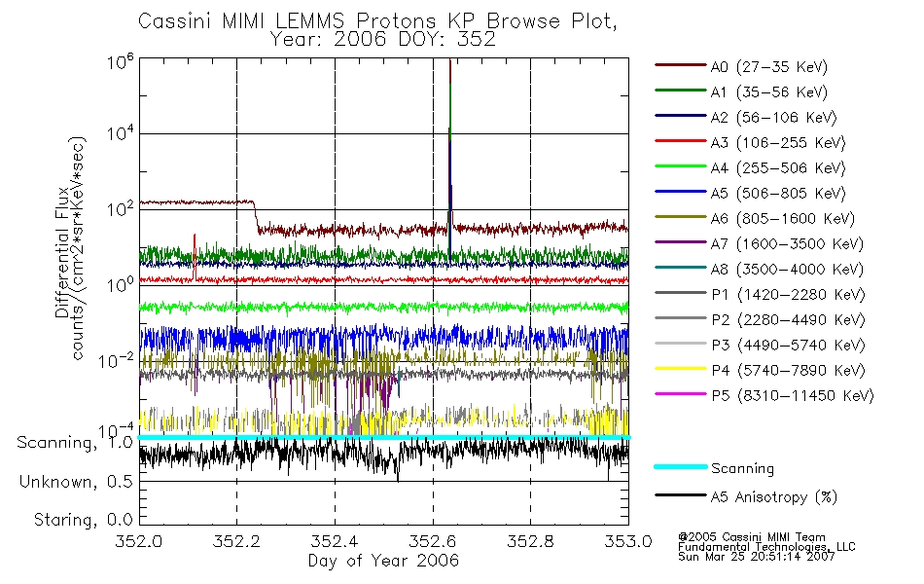Click the plot title 'Cassini MIMI LEMMS Protons KP Browse Plot'

pos(377,21)
